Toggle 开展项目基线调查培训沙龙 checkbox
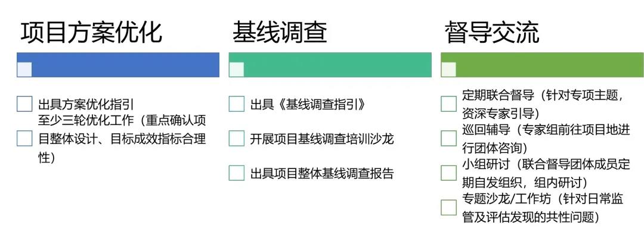Viewport: 644px width, 244px height. (x=236, y=139)
